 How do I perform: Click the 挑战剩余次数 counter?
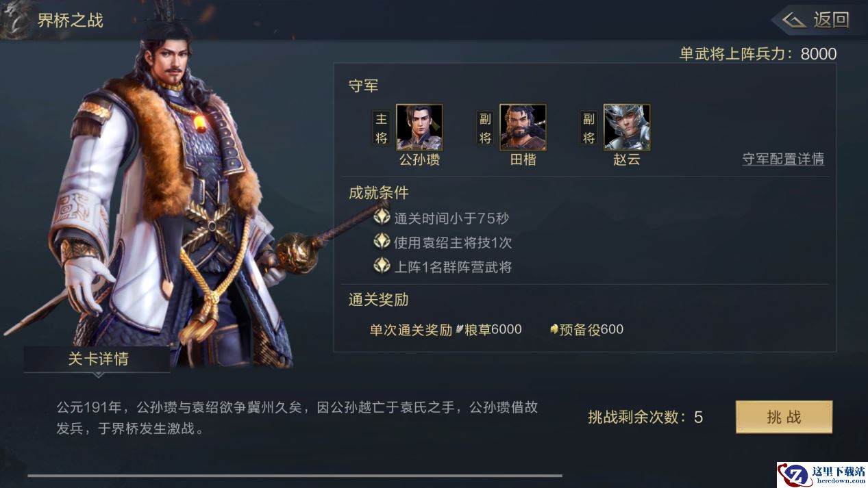(x=645, y=418)
